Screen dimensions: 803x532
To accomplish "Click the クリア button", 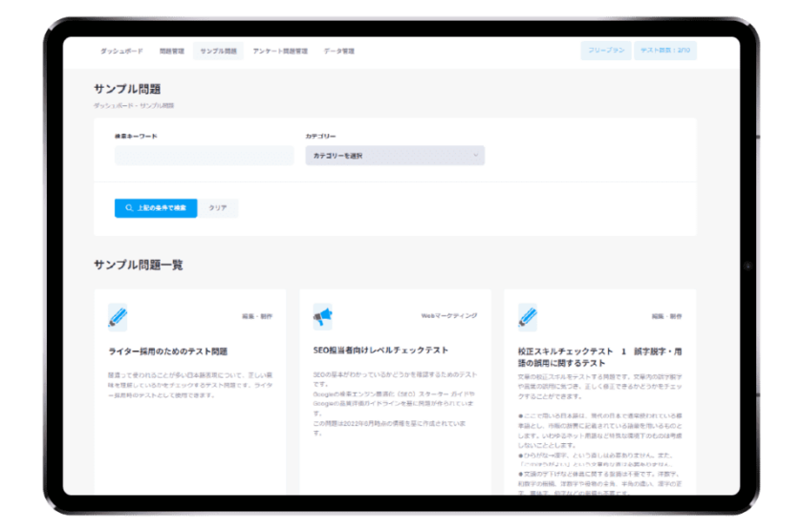I will pos(218,207).
